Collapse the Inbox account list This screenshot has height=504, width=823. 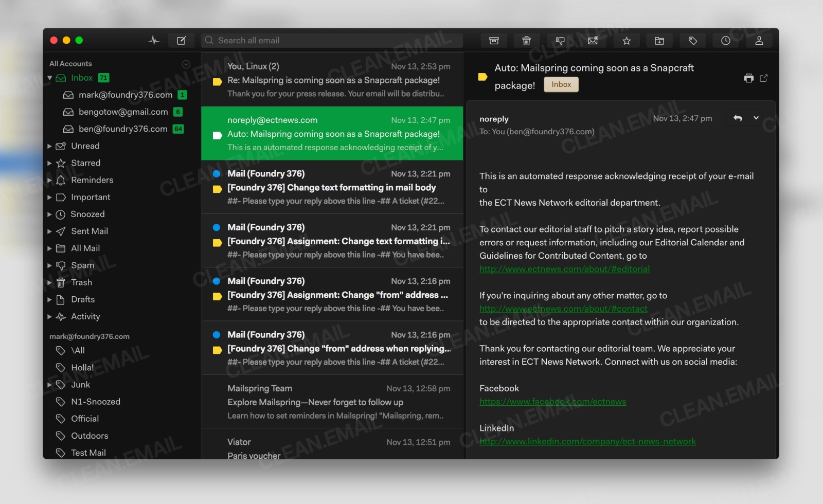click(x=50, y=78)
